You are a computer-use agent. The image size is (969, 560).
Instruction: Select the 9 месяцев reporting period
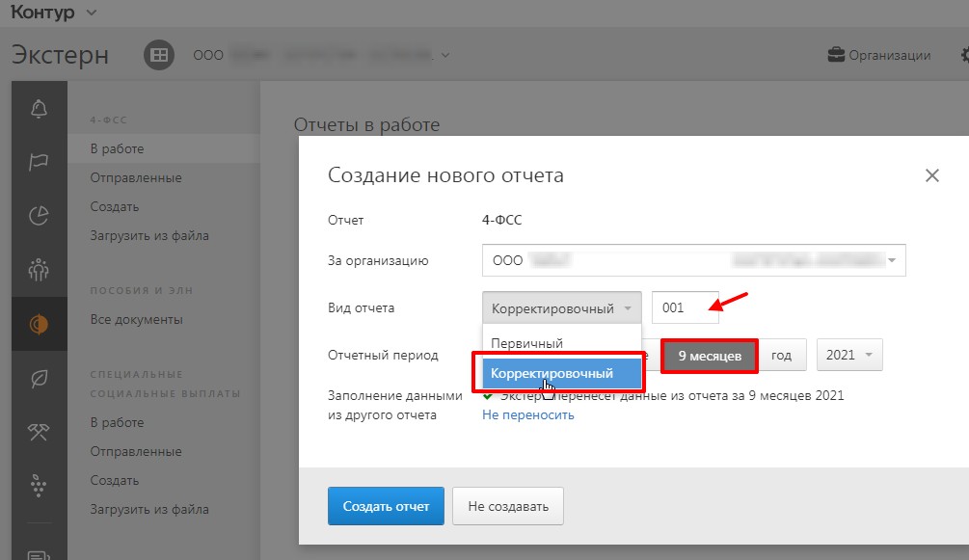click(710, 356)
